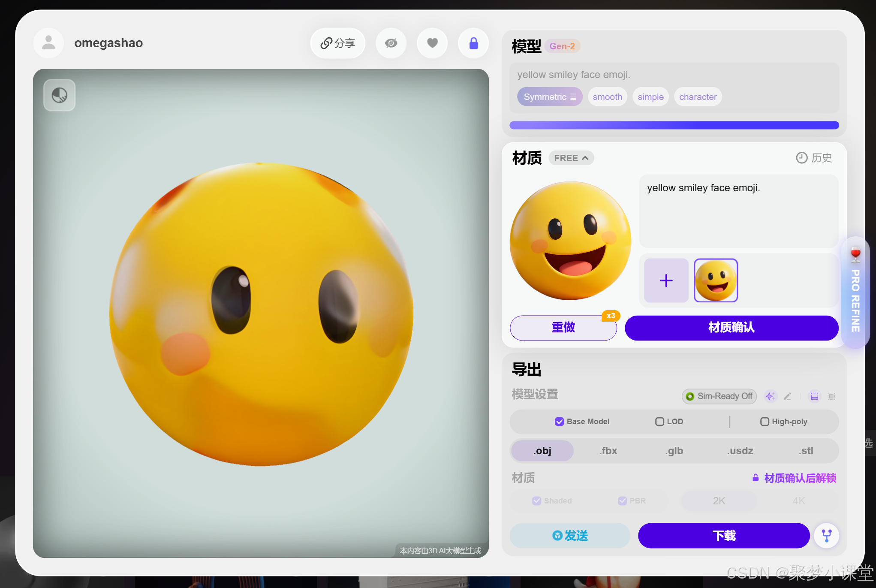Click the 材质确认 confirm button

coord(731,328)
